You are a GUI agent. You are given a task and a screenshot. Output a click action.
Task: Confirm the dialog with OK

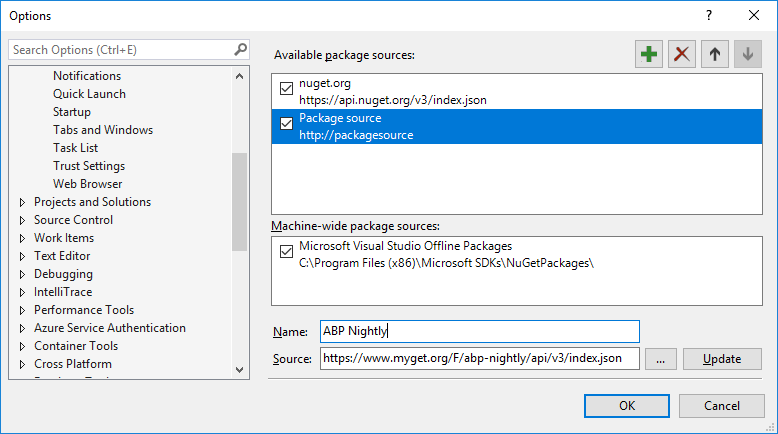click(x=627, y=406)
